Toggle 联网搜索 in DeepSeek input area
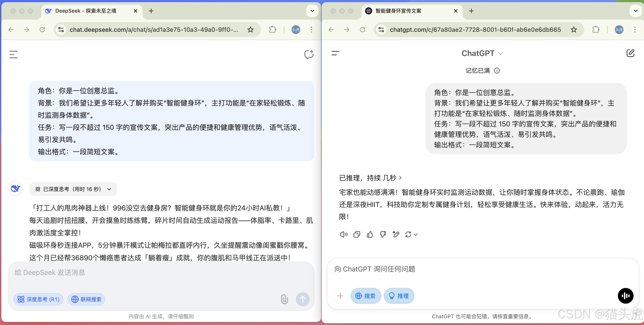This screenshot has height=325, width=644. click(x=86, y=299)
